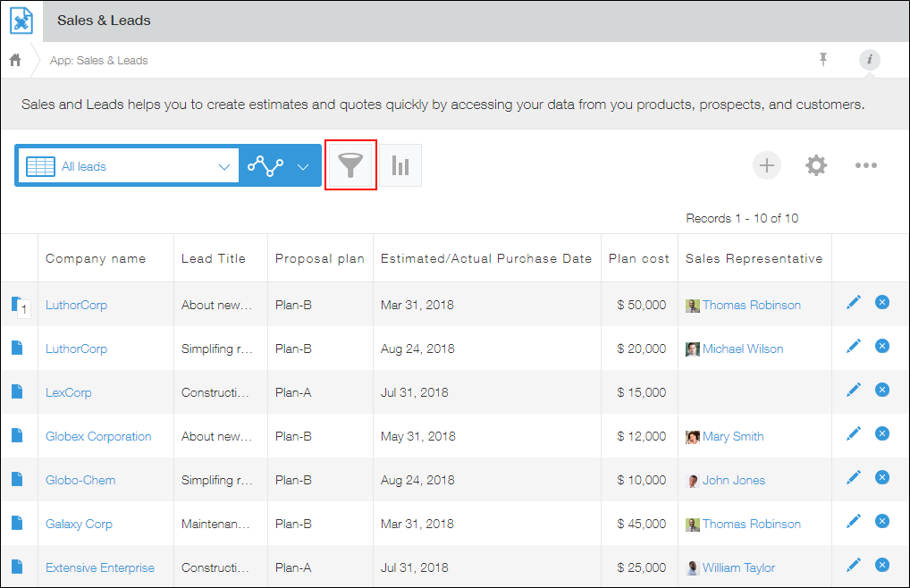This screenshot has height=588, width=910.
Task: Expand the chart options chevron beside the graph icon
Action: click(x=303, y=165)
